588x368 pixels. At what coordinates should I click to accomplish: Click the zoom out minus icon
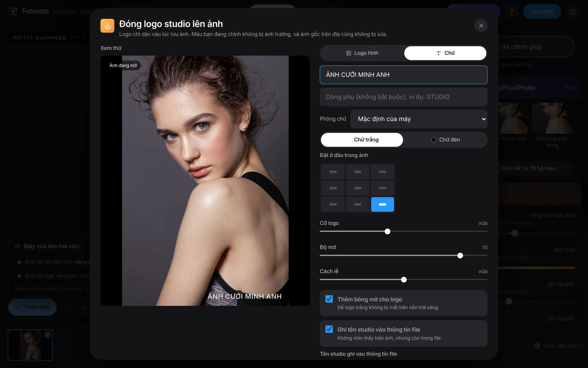pyautogui.click(x=68, y=307)
